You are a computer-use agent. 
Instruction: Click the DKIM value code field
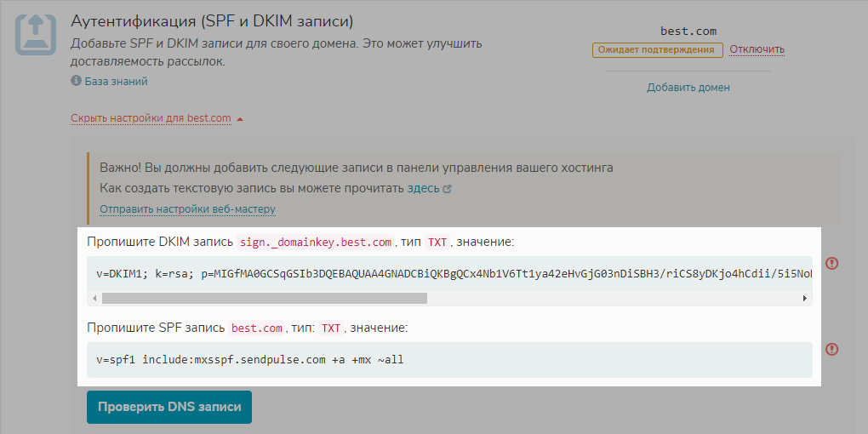449,274
